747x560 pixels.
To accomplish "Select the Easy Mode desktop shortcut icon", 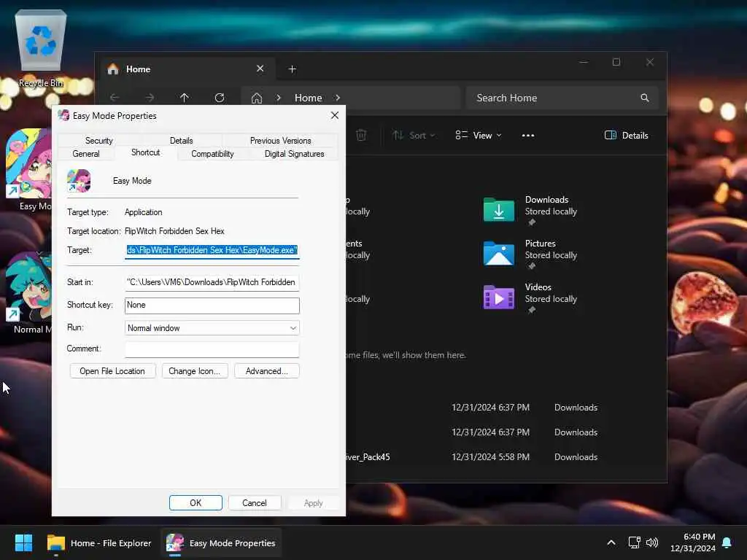I will coord(28,169).
